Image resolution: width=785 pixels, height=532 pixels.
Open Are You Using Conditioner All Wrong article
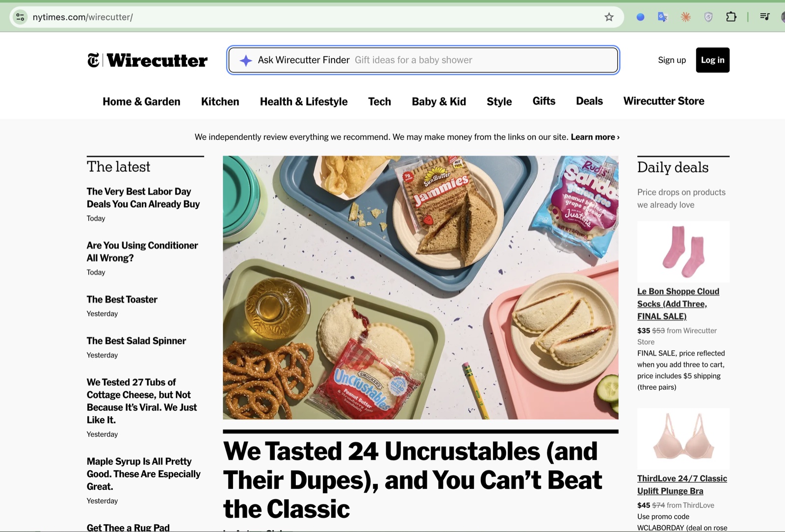[142, 252]
